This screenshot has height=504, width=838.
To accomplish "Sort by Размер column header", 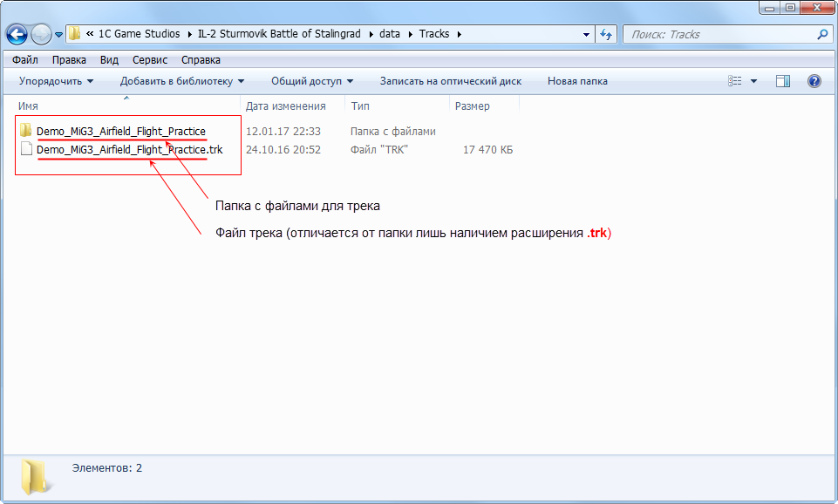I will pos(472,106).
